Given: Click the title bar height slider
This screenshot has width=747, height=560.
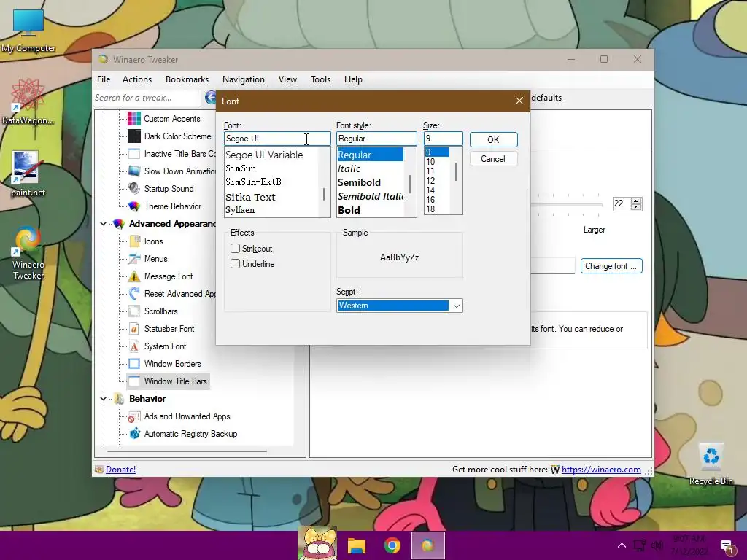Looking at the screenshot, I should point(567,205).
